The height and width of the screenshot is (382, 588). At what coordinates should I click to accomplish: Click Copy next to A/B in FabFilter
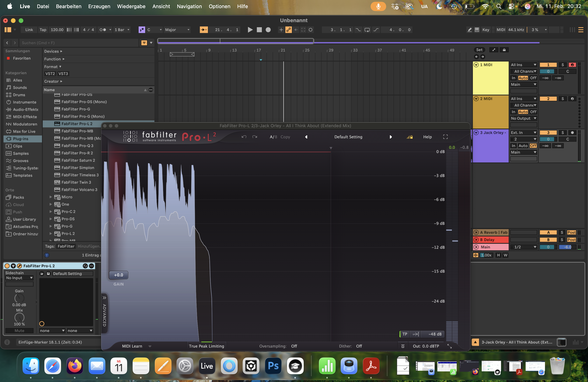286,137
